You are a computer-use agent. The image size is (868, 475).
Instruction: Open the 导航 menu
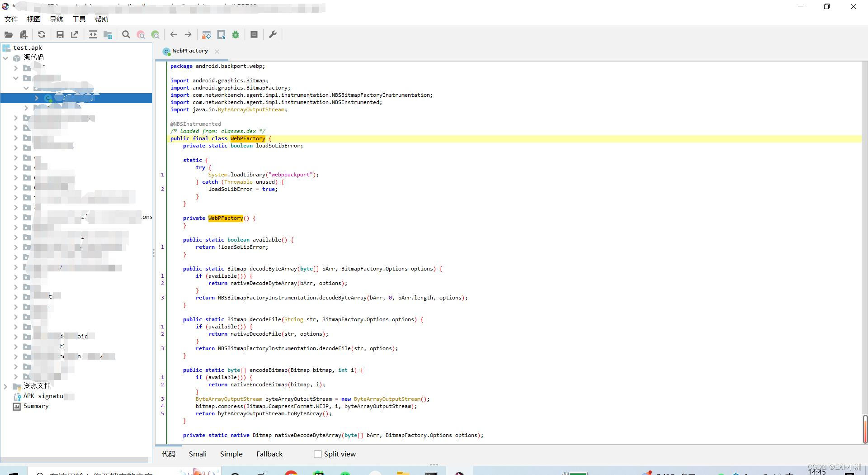pyautogui.click(x=57, y=19)
